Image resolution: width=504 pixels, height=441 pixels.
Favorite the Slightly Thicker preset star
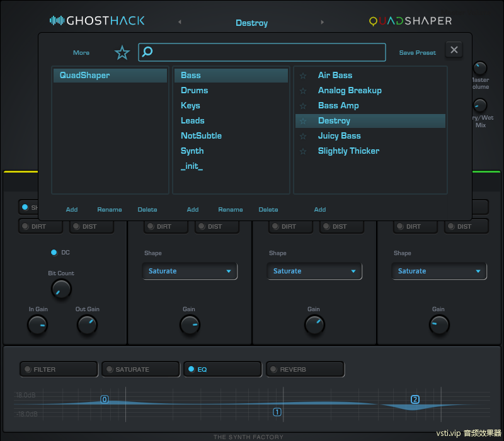tap(303, 151)
